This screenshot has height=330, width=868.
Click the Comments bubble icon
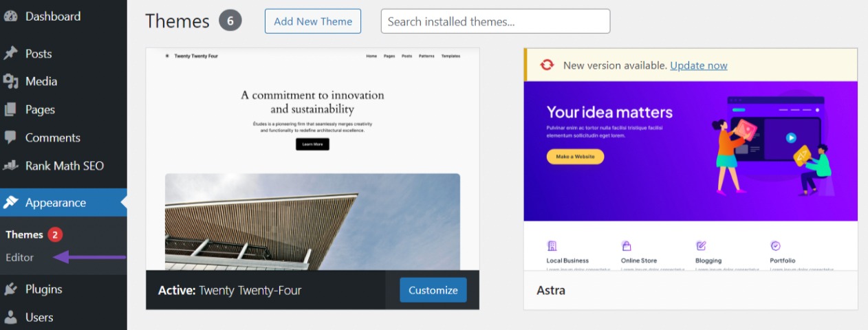point(10,137)
